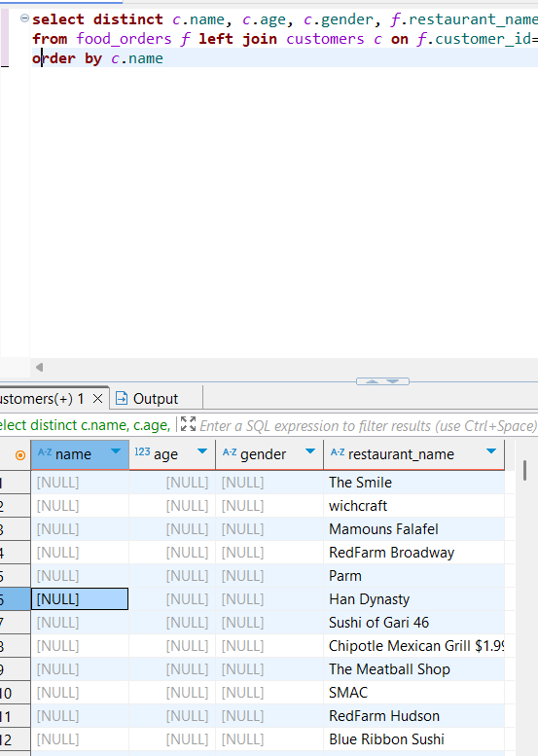Screen dimensions: 538x756
Task: Select 'The Meatball Shop' cell
Action: point(414,669)
